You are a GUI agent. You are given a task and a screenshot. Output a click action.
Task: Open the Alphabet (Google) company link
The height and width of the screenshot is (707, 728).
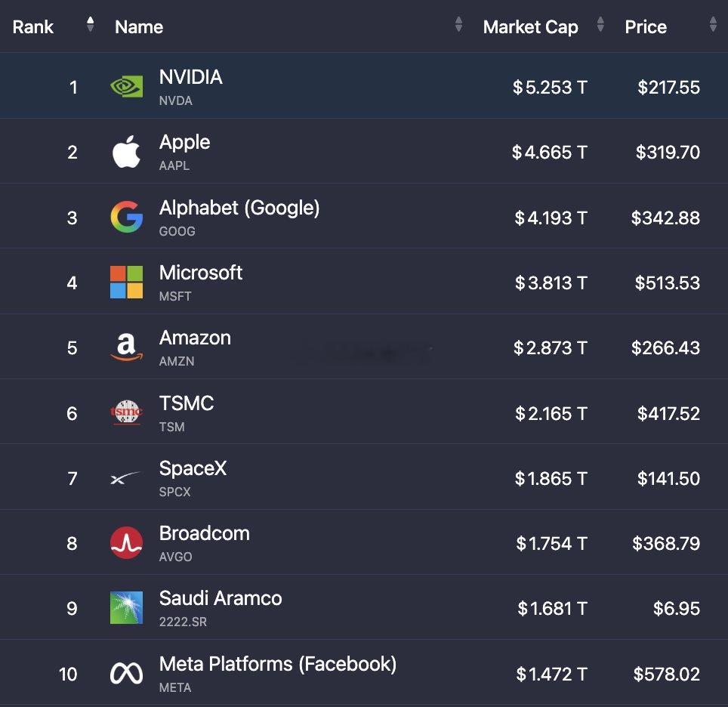[239, 208]
